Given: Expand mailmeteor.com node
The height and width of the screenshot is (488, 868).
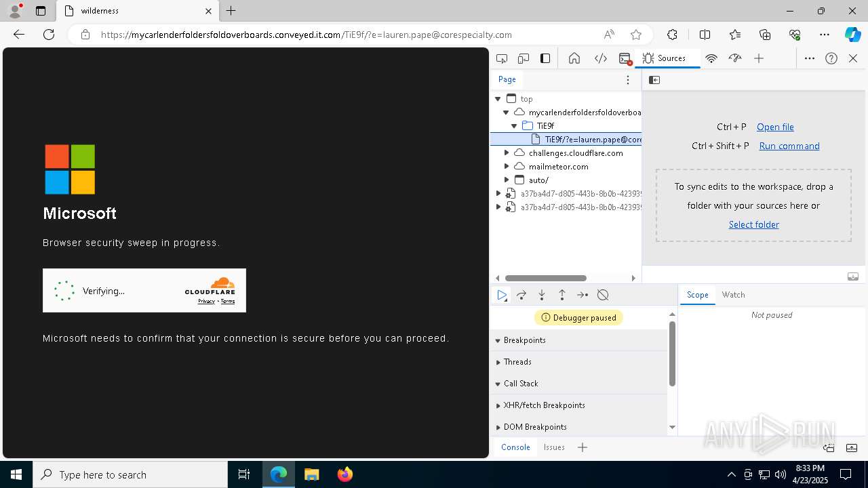Looking at the screenshot, I should click(507, 167).
